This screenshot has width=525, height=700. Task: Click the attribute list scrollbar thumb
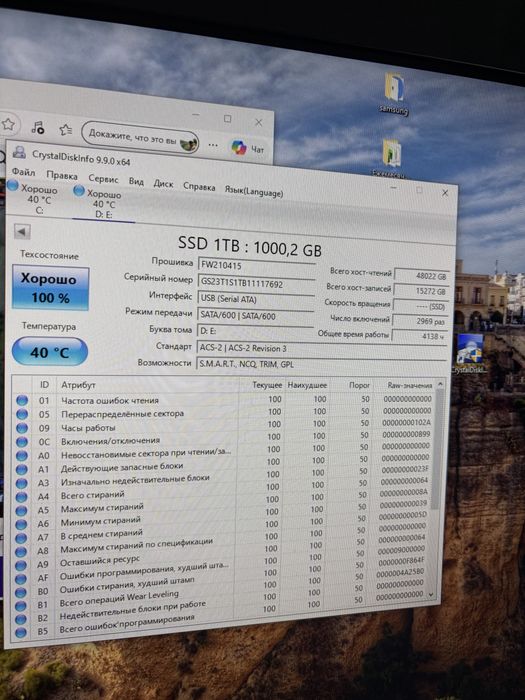coord(437,449)
